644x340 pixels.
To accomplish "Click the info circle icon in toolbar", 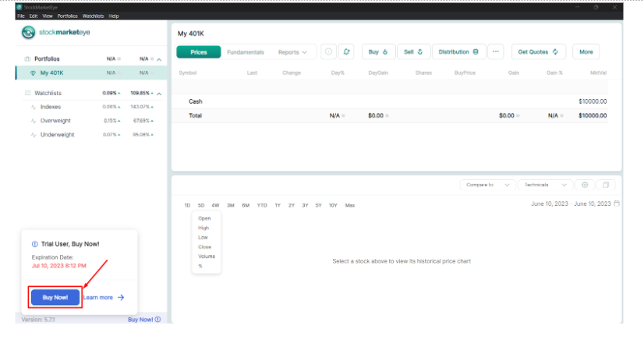I will (328, 51).
